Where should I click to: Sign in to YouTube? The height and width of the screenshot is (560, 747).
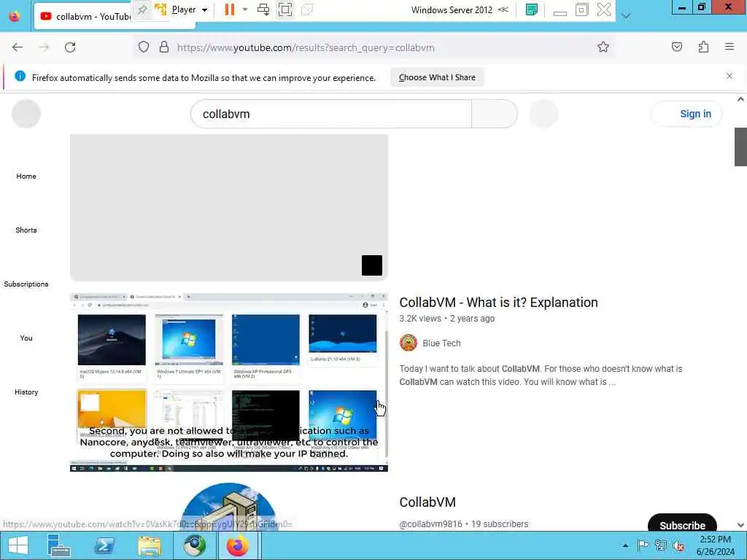pos(686,114)
